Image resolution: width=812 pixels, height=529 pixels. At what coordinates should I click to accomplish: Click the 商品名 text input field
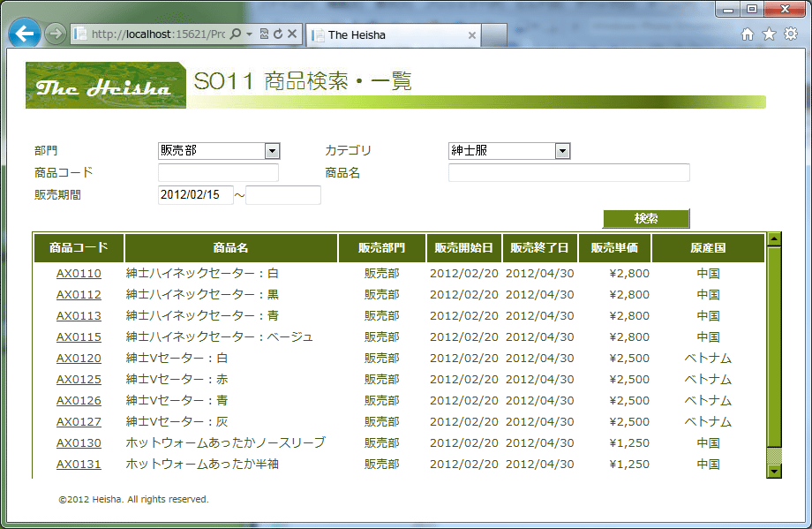coord(568,173)
